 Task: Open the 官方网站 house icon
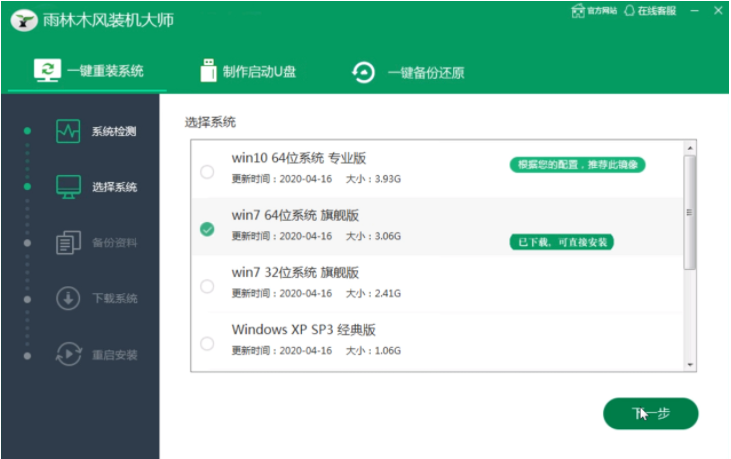(578, 11)
